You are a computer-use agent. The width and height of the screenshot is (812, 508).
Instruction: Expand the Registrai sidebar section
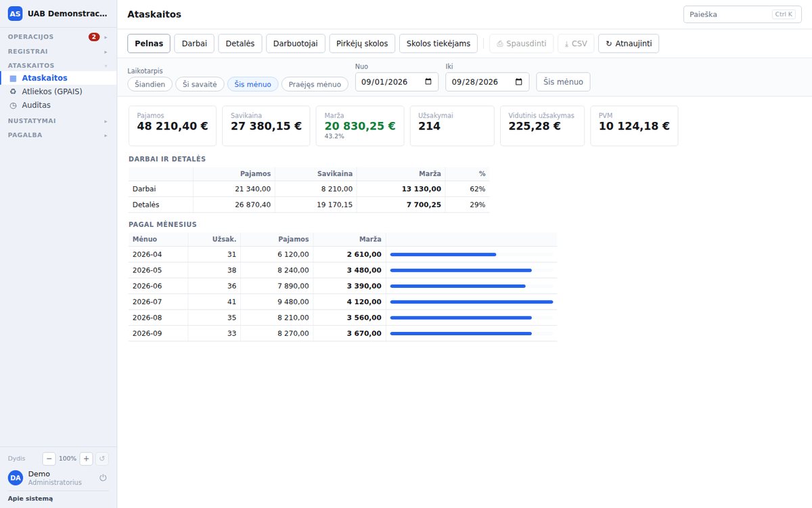point(58,51)
